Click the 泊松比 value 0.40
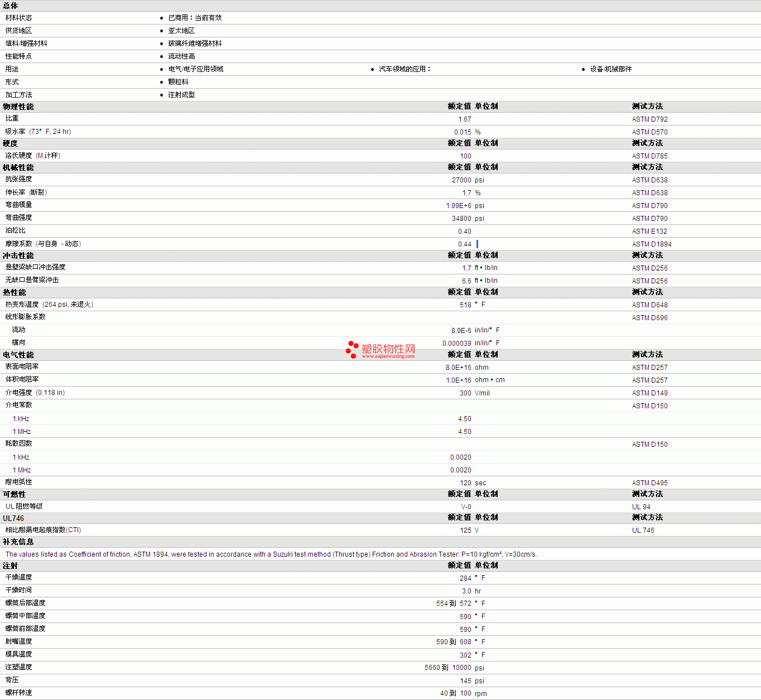761x700 pixels. tap(465, 231)
